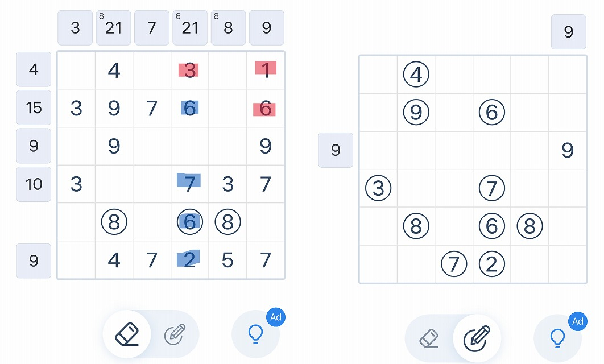Activate the pencil circle tool in right puzzle
This screenshot has height=364, width=604.
pos(477,338)
